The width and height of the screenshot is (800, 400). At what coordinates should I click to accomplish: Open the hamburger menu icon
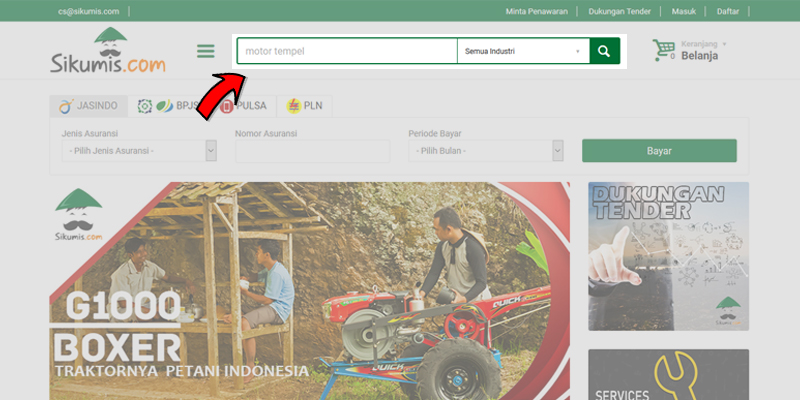click(x=206, y=51)
